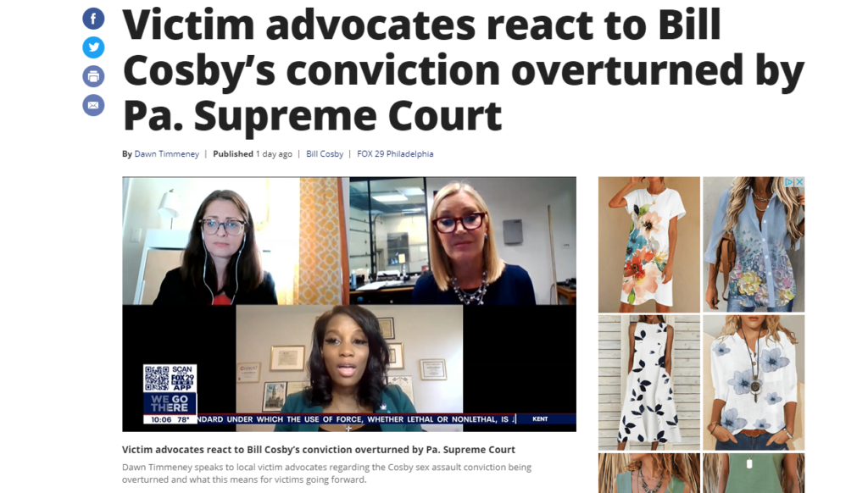Open the green top ad thumbnail
The height and width of the screenshot is (493, 868).
click(754, 473)
